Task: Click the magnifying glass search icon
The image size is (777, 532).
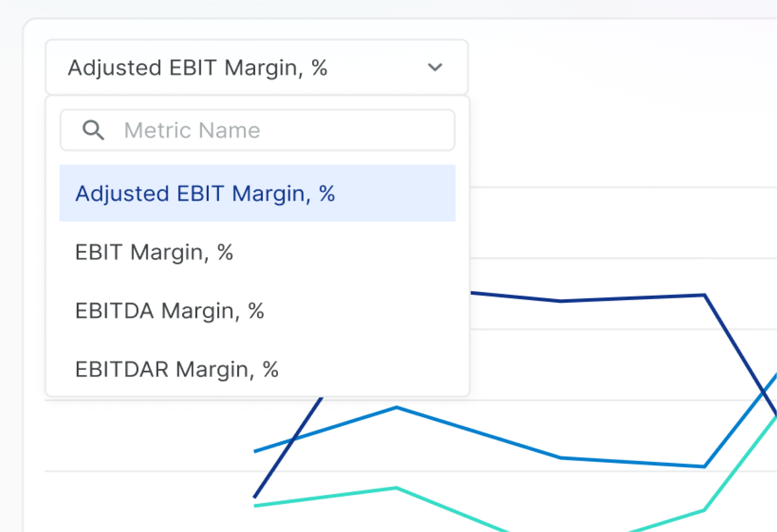Action: [93, 130]
